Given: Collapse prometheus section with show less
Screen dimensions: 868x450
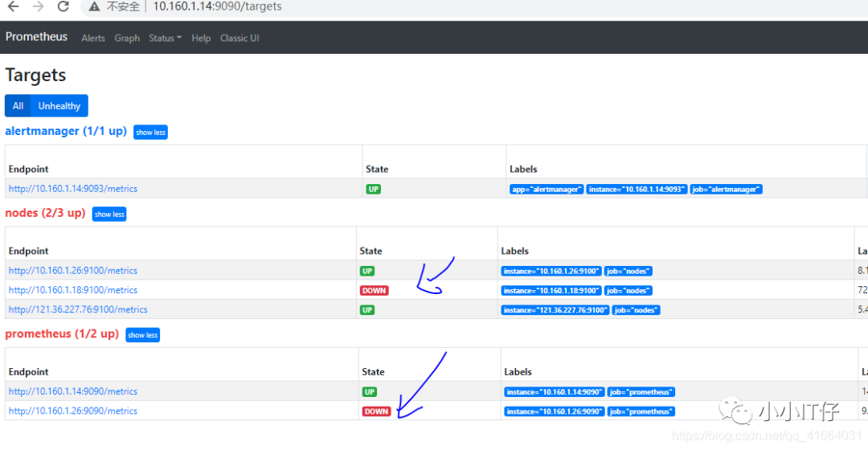Looking at the screenshot, I should (x=143, y=335).
